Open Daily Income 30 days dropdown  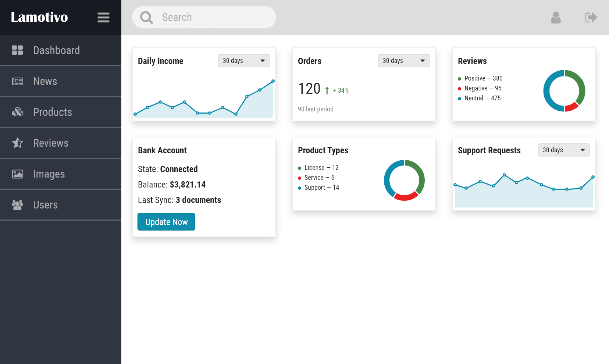tap(244, 61)
